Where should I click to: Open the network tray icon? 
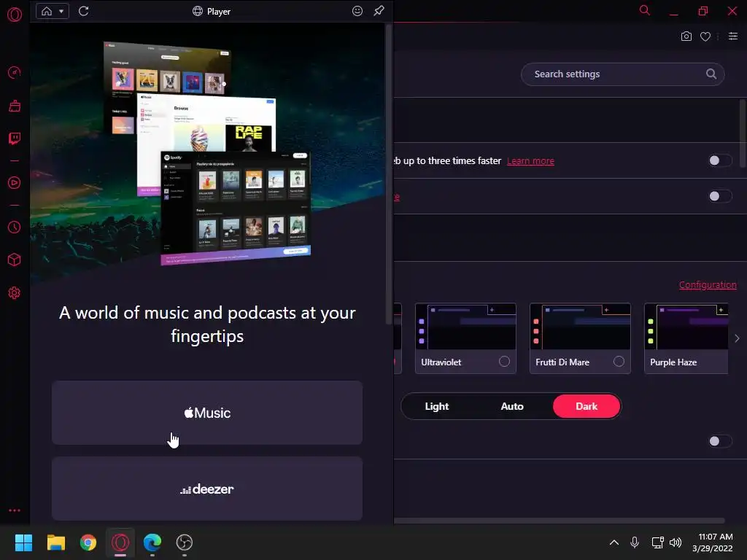658,542
